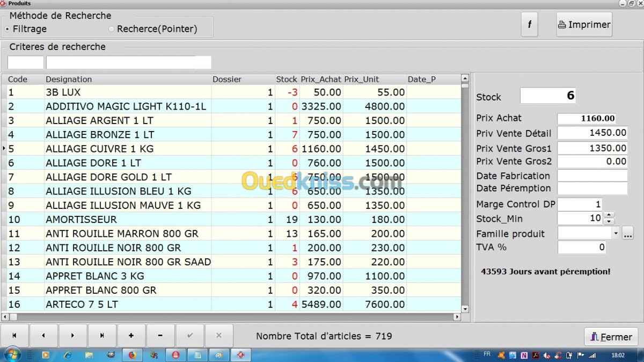
Task: Select the Recherce(Pointer) search method
Action: pos(153,29)
